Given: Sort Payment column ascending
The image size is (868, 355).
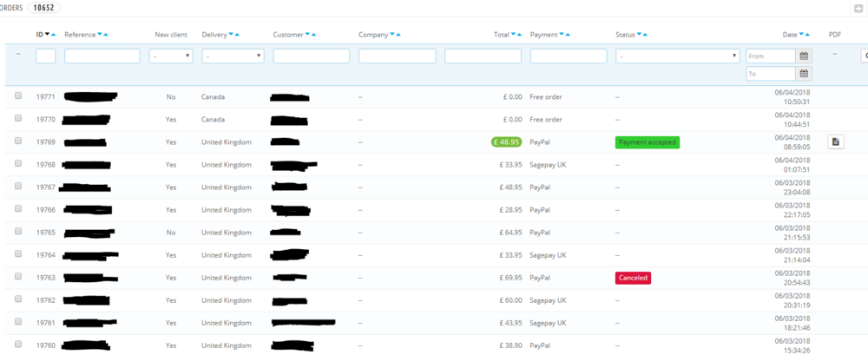Looking at the screenshot, I should (x=568, y=35).
